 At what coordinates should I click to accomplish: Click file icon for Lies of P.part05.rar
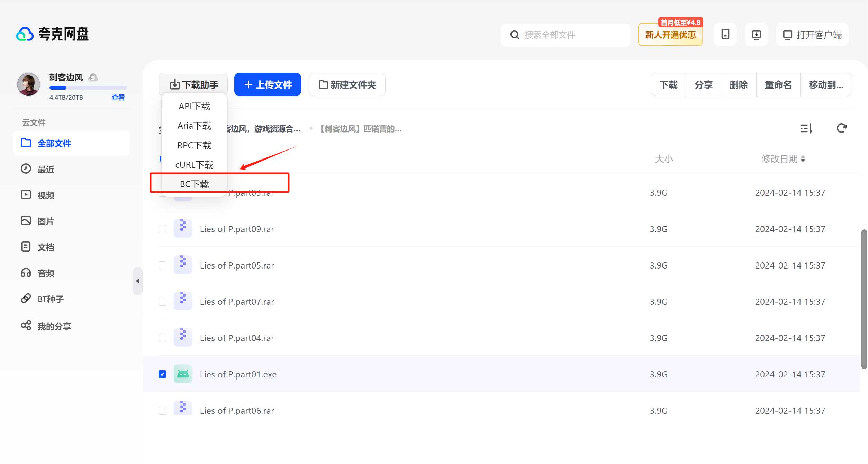(183, 265)
